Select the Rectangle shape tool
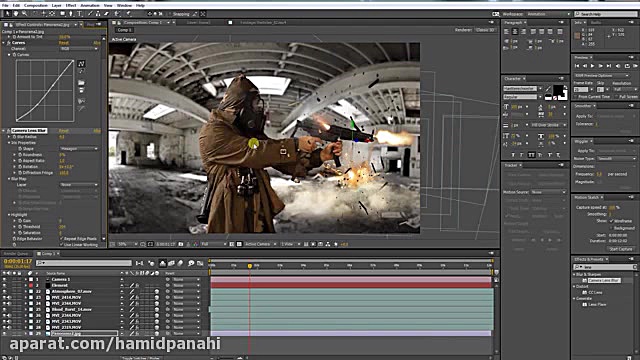640x360 pixels. pyautogui.click(x=62, y=14)
